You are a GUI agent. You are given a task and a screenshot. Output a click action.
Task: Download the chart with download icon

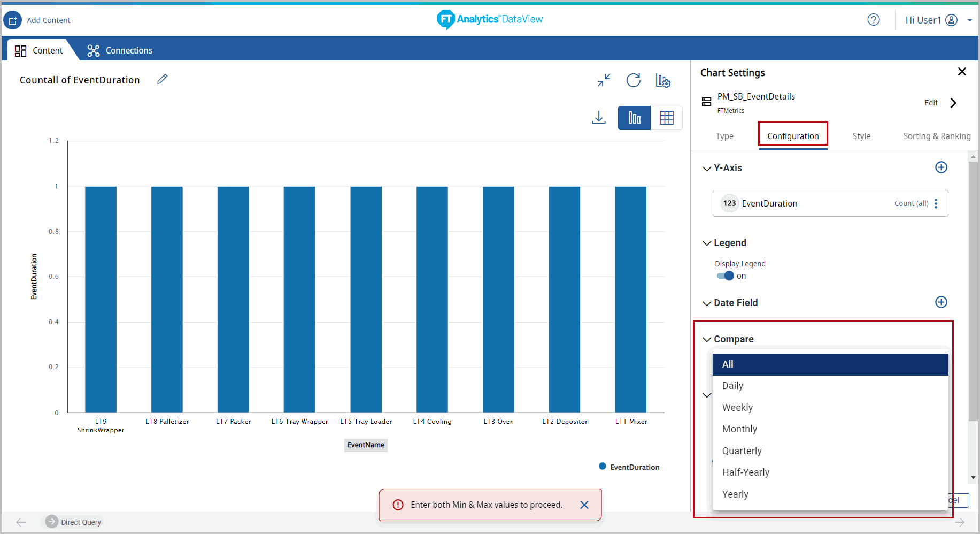tap(599, 118)
